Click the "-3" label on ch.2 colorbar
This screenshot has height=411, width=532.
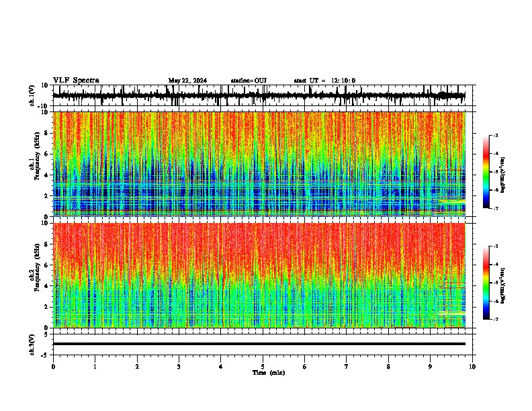[496, 246]
